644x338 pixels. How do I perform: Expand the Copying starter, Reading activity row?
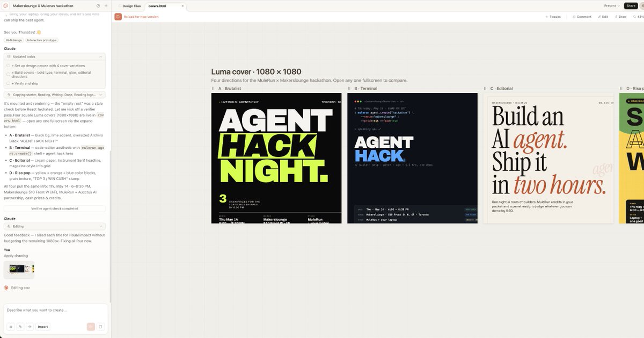click(55, 95)
